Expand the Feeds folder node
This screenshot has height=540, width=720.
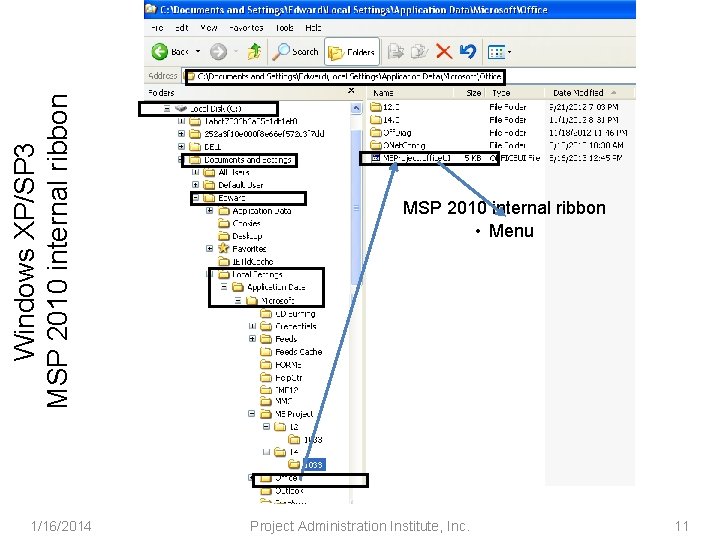252,339
